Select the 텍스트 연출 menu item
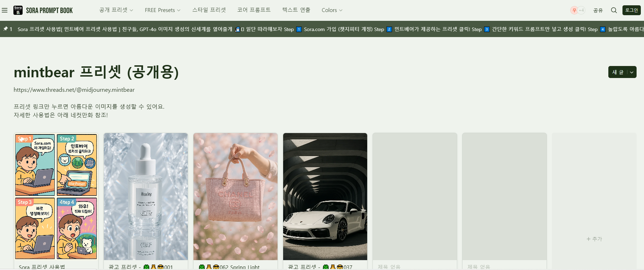 coord(296,10)
